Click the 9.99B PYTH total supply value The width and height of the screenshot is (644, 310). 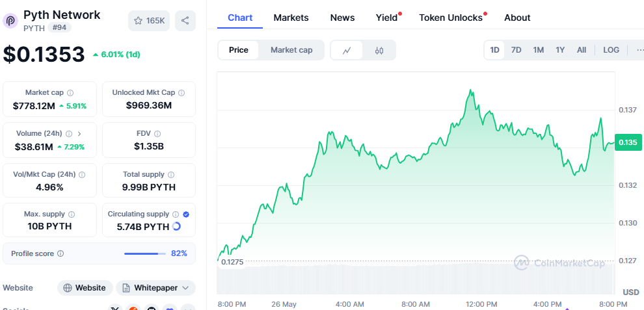(149, 187)
